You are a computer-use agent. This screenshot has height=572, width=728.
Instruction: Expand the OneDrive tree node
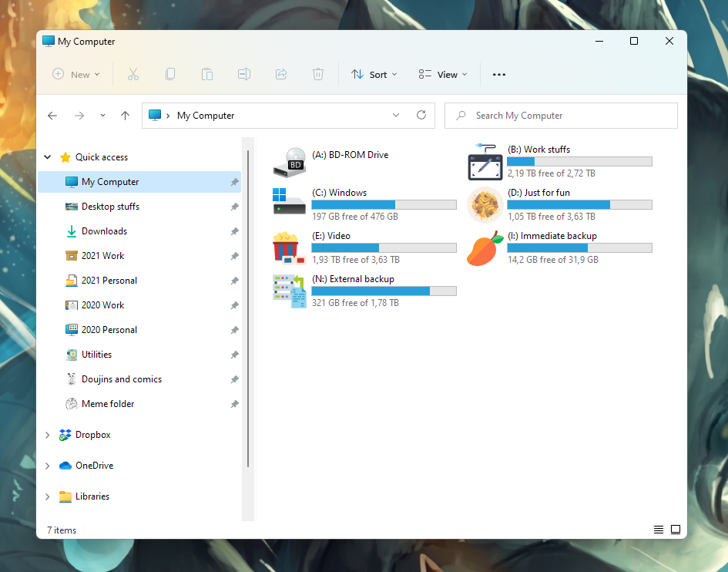click(47, 466)
